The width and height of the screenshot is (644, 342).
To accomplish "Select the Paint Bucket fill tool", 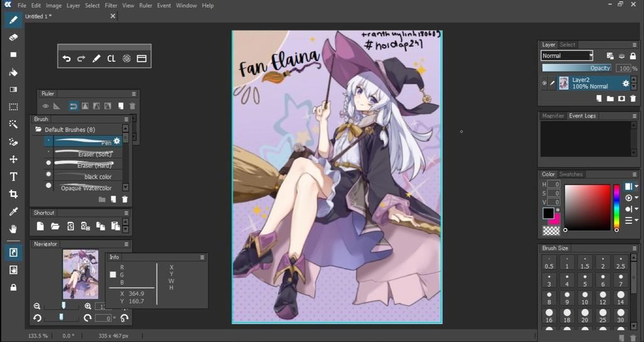I will click(13, 72).
